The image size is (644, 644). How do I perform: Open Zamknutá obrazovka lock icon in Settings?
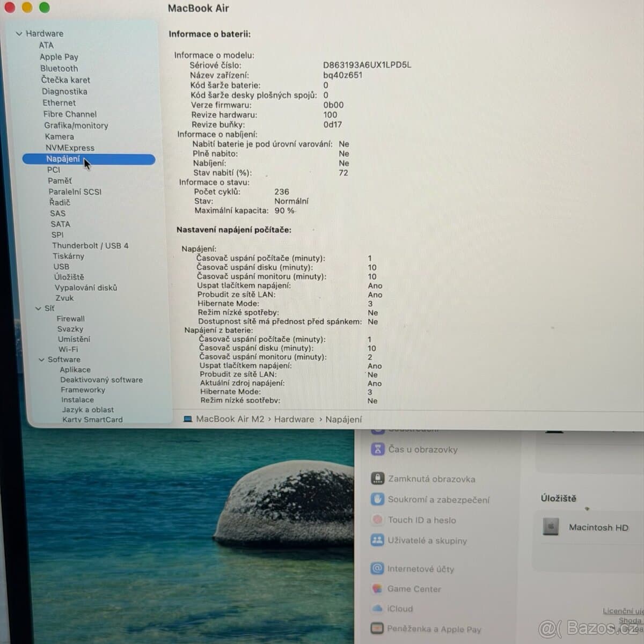(378, 479)
